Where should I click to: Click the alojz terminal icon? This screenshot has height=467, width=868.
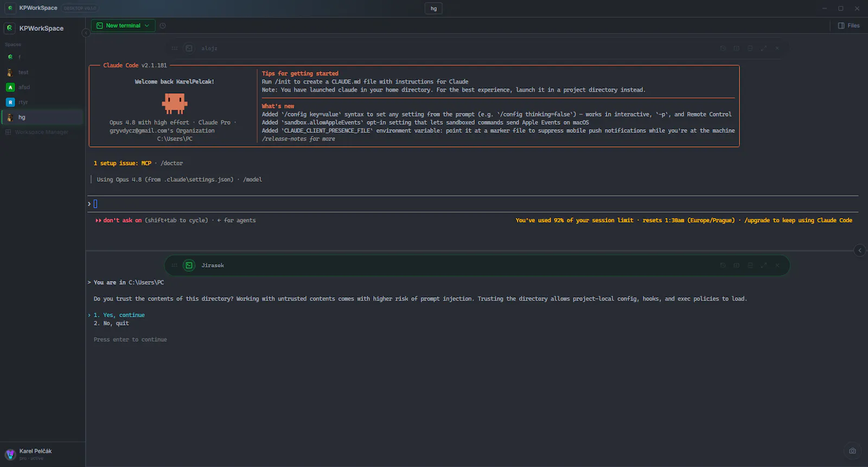pyautogui.click(x=189, y=48)
